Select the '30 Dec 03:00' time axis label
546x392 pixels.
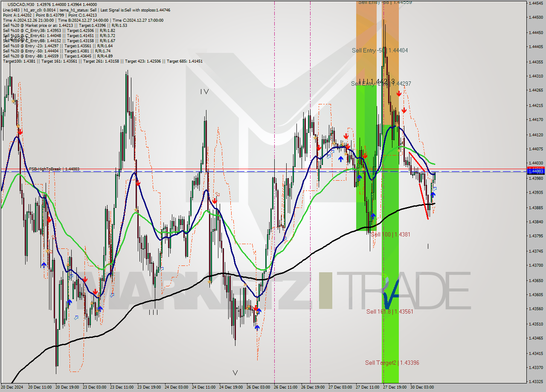click(x=422, y=387)
